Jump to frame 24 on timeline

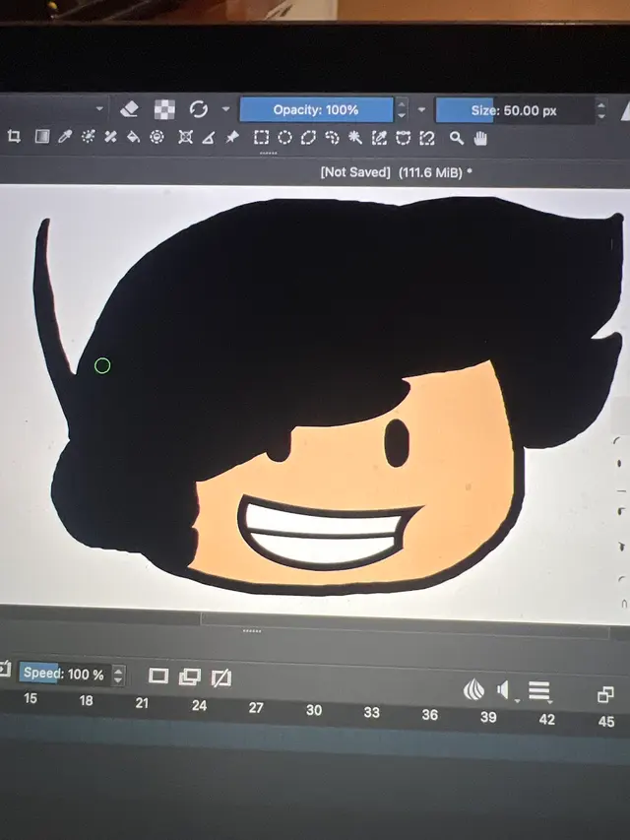tap(199, 705)
